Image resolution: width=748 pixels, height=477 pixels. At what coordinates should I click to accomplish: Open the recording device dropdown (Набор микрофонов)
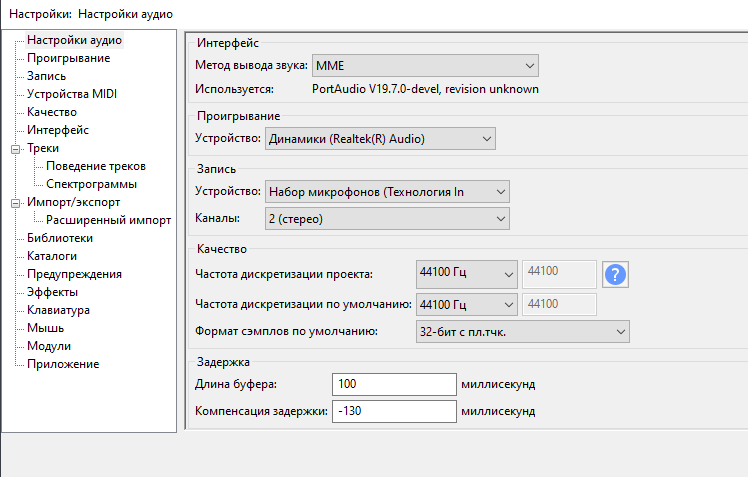(387, 191)
